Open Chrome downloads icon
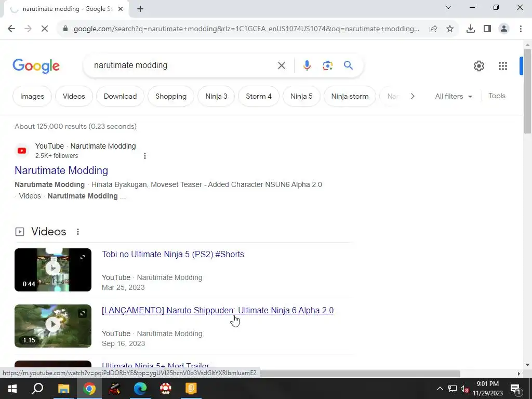 (x=470, y=29)
